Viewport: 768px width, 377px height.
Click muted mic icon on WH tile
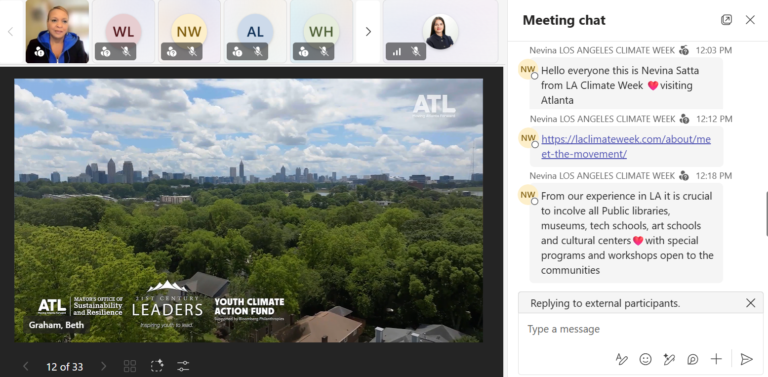click(x=324, y=51)
